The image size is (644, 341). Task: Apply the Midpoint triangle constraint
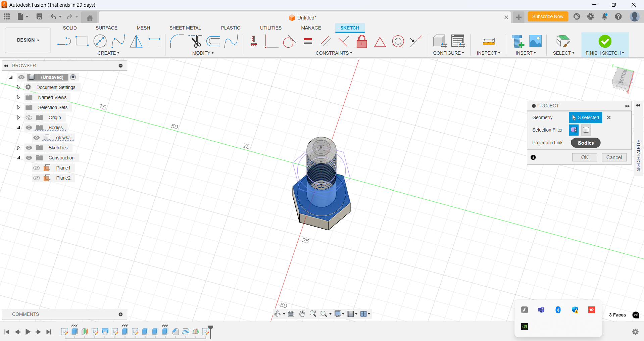pos(380,42)
